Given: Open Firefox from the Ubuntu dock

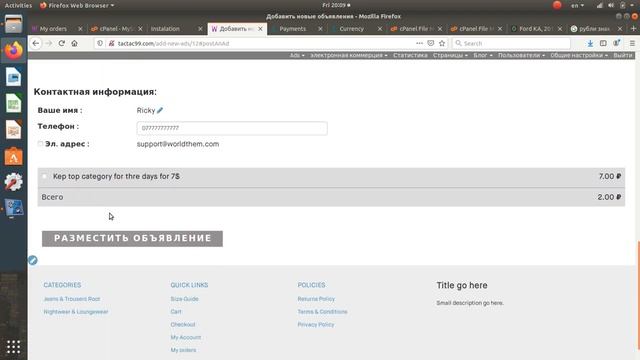Looking at the screenshot, I should pos(13,51).
